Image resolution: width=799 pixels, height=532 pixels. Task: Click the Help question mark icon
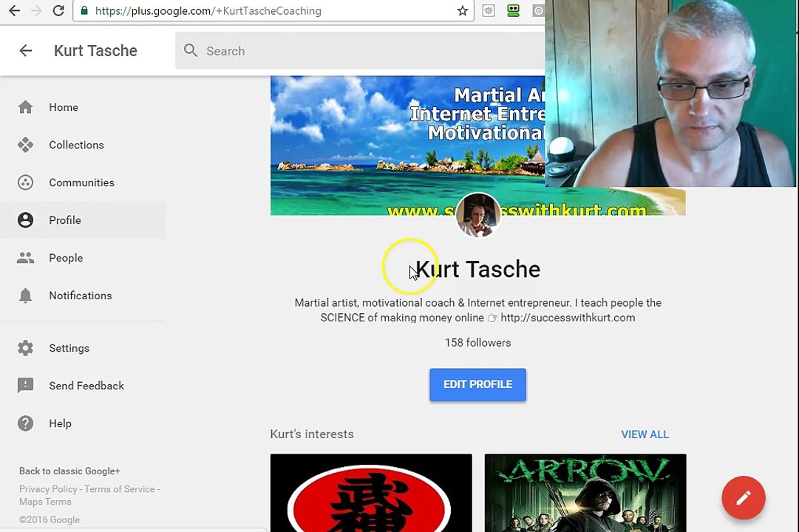point(25,423)
